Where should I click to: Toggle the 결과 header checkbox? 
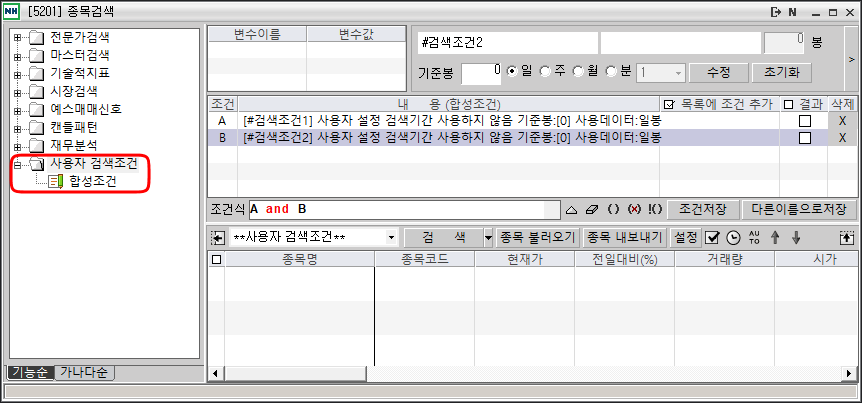788,104
